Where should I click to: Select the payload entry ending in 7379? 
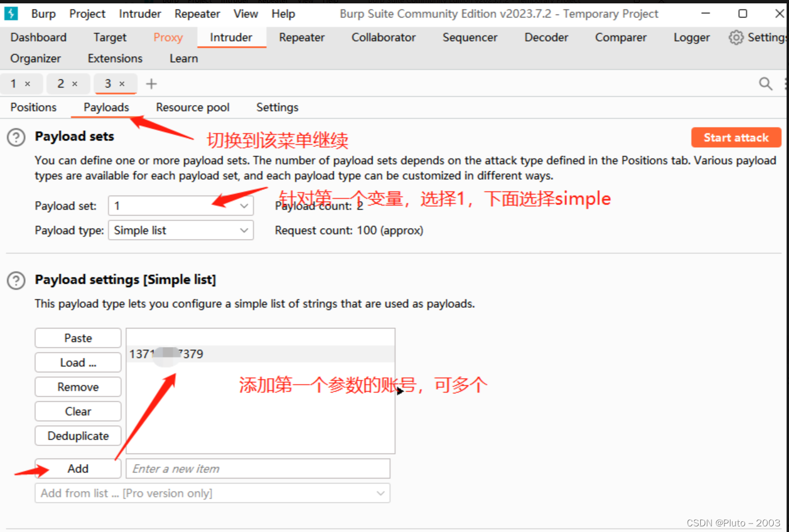261,354
